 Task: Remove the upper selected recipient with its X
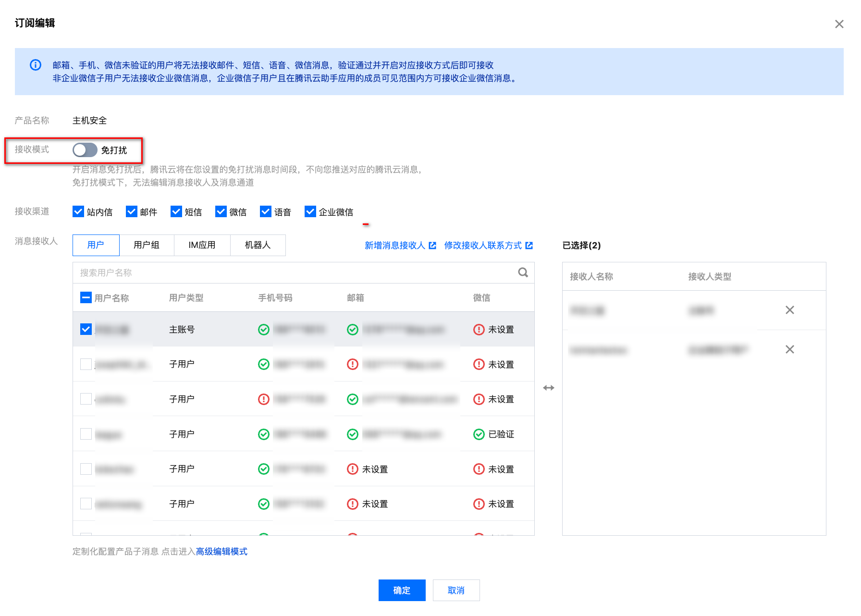(789, 310)
